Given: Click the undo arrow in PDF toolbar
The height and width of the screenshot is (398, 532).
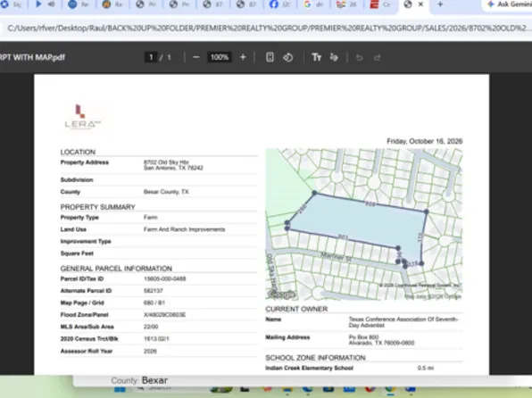Looking at the screenshot, I should coord(360,58).
